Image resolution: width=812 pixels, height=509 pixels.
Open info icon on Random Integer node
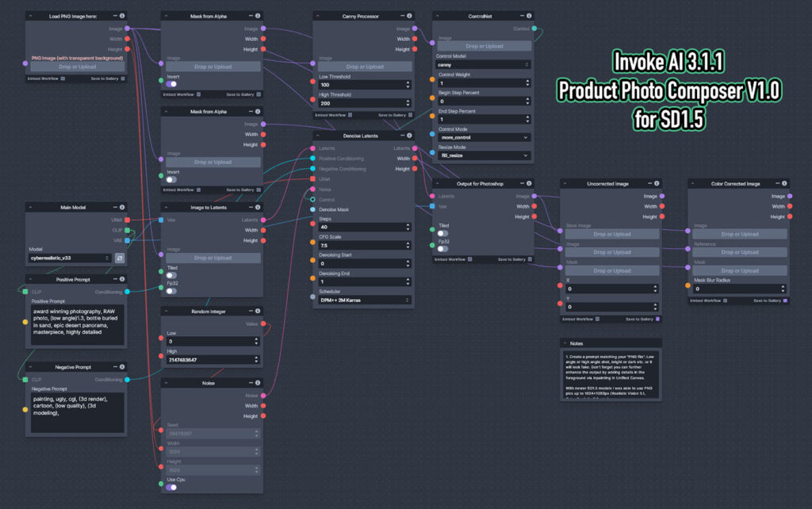point(258,312)
